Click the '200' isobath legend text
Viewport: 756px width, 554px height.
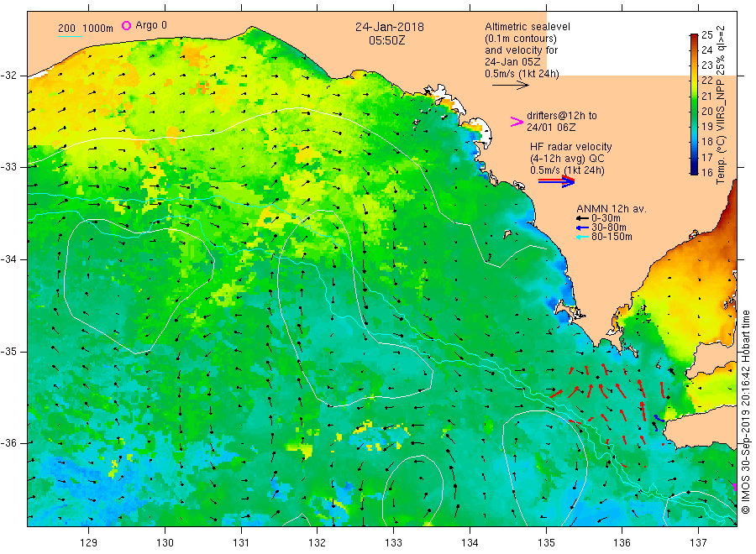click(x=67, y=29)
